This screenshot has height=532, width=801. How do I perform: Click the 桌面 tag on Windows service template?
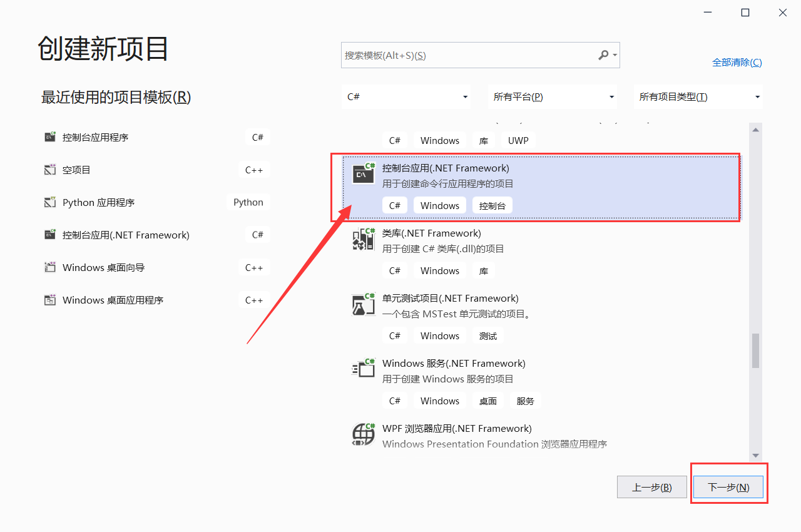pyautogui.click(x=488, y=401)
